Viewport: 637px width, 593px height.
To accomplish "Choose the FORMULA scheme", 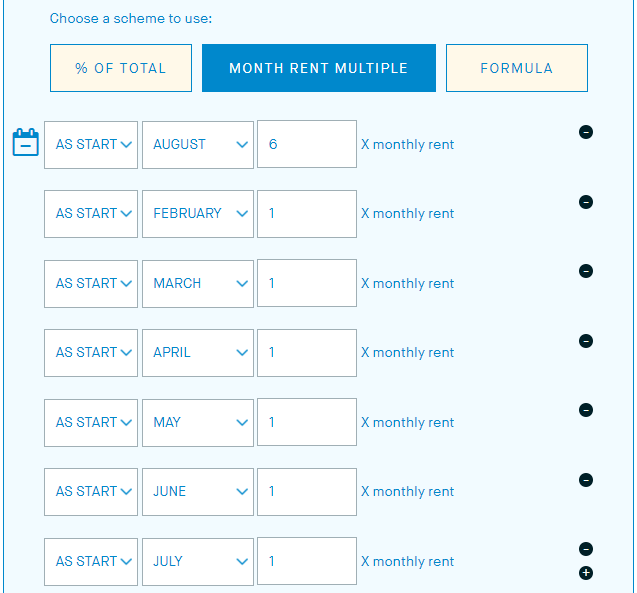I will [x=516, y=69].
